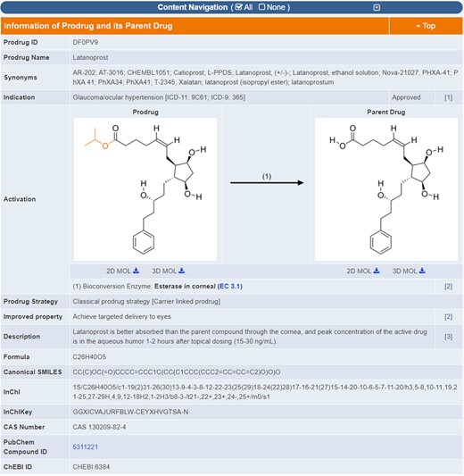Click the Esterase in corneal enzyme text
The height and width of the screenshot is (476, 464).
pos(185,287)
